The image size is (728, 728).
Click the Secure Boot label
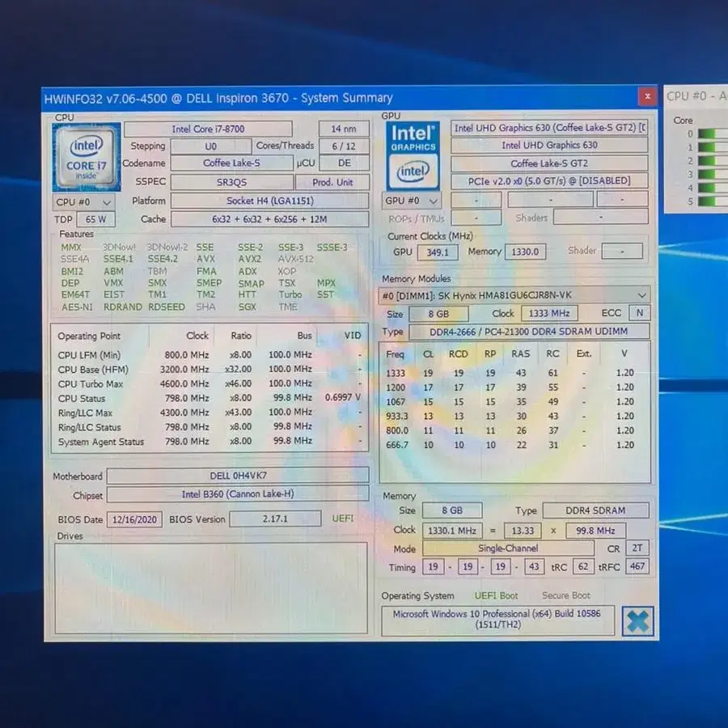pyautogui.click(x=566, y=595)
